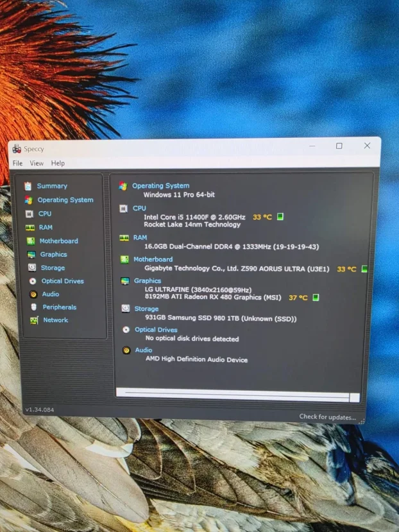
Task: Open the View menu
Action: click(37, 163)
